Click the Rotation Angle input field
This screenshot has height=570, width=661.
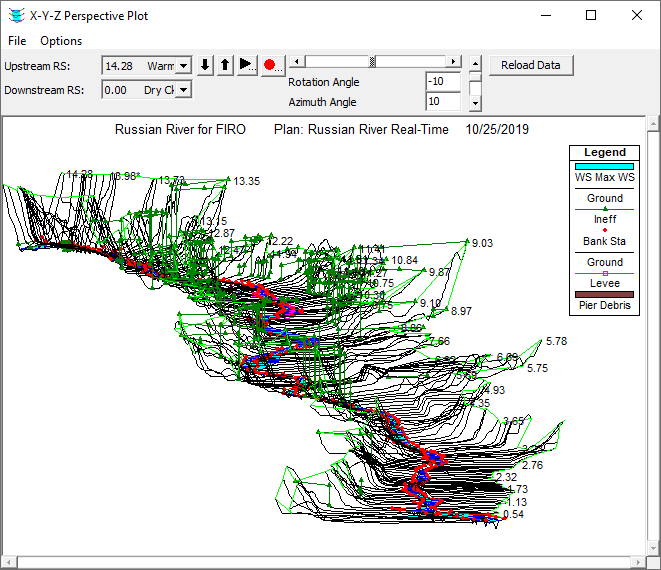point(442,82)
